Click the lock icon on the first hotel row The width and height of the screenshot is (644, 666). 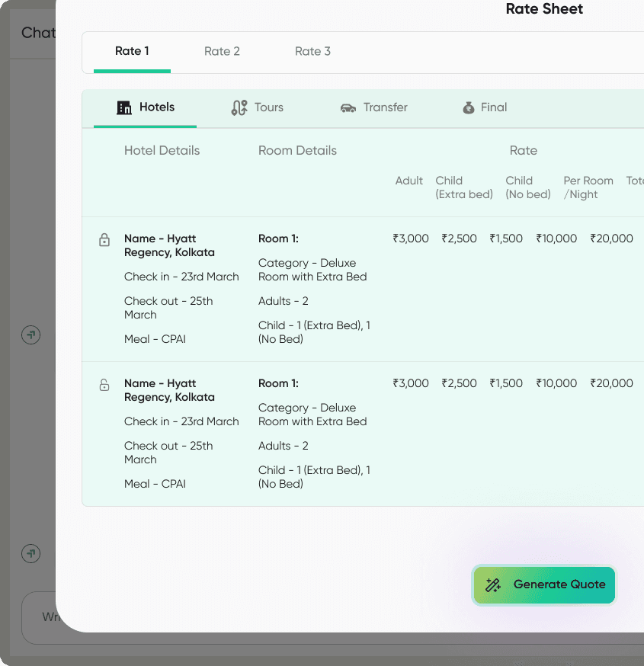tap(104, 239)
